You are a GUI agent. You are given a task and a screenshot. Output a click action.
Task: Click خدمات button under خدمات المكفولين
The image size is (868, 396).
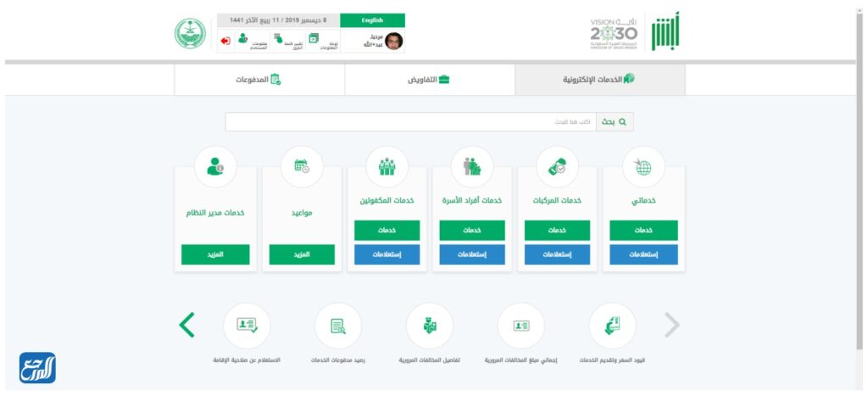click(x=387, y=231)
